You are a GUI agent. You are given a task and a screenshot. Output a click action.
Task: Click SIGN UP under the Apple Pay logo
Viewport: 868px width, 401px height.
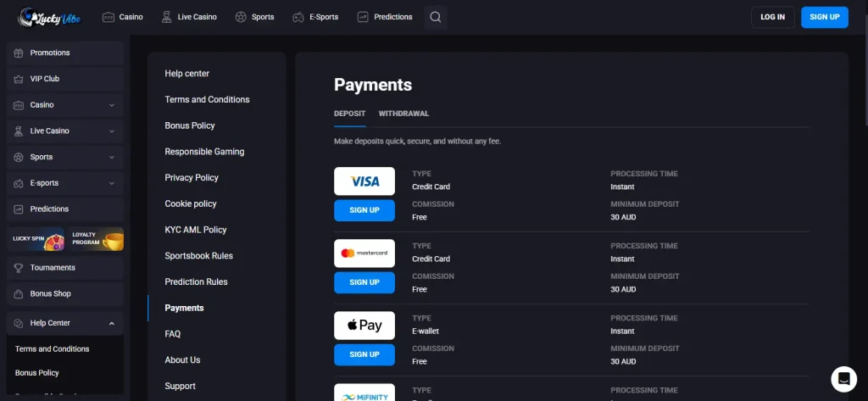click(364, 354)
